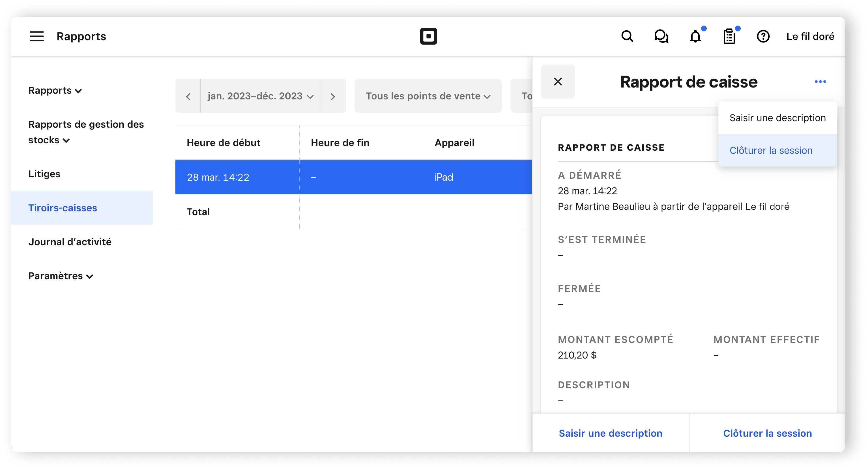Click the bottom Clôturer la session button
Image resolution: width=868 pixels, height=469 pixels.
point(767,433)
